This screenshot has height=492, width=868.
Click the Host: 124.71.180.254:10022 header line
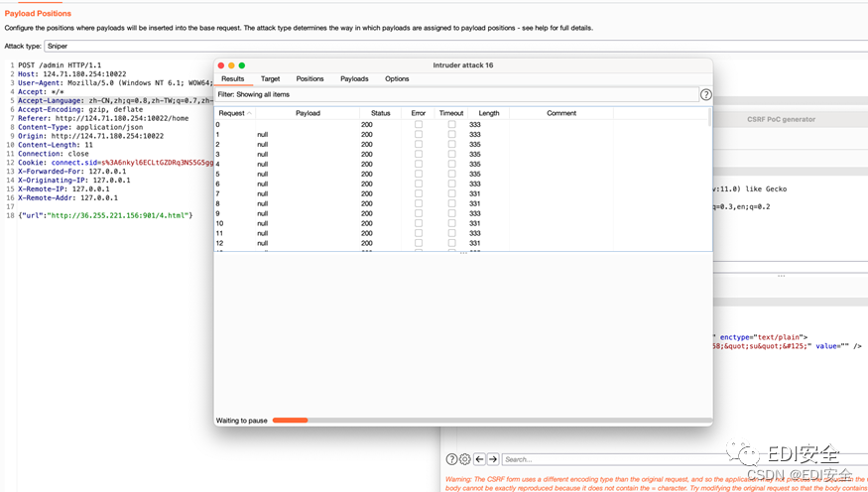pos(72,74)
